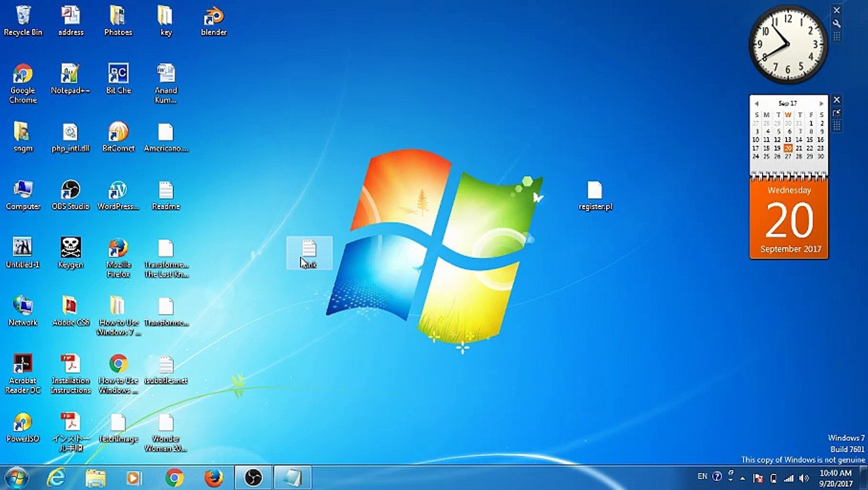Open the Action Center flag icon
The width and height of the screenshot is (868, 490).
pyautogui.click(x=758, y=478)
